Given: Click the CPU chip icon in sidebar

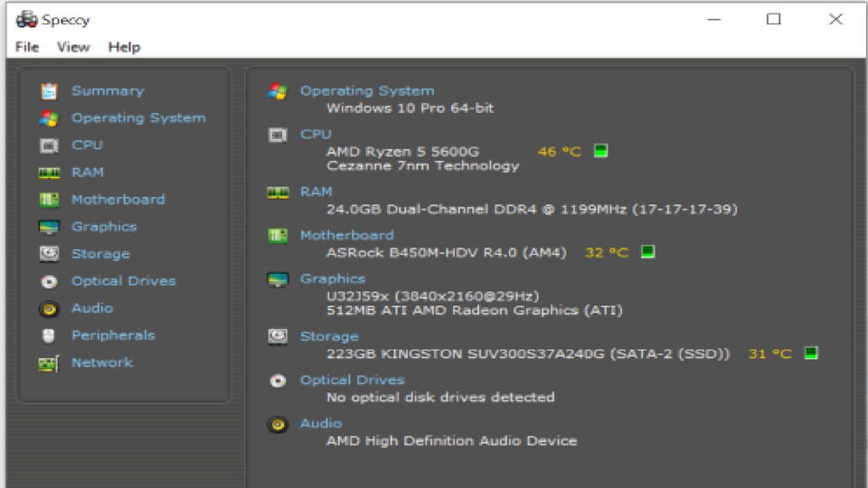Looking at the screenshot, I should 49,145.
